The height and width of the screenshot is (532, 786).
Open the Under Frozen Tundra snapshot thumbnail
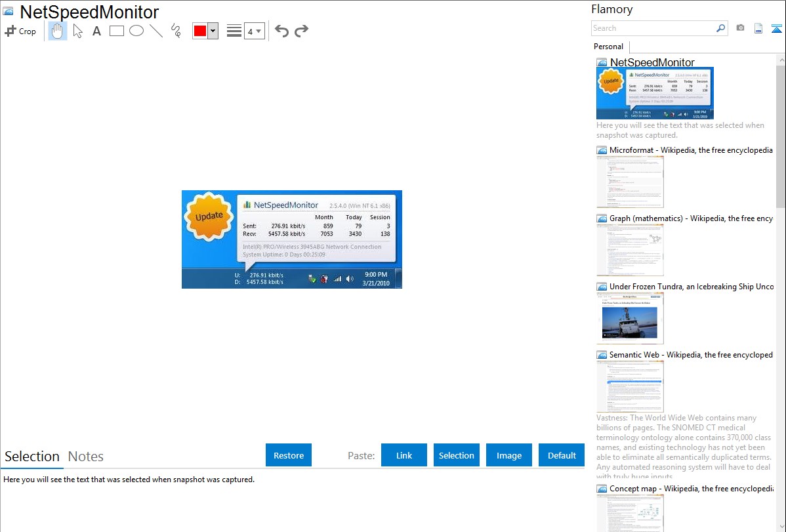[630, 318]
